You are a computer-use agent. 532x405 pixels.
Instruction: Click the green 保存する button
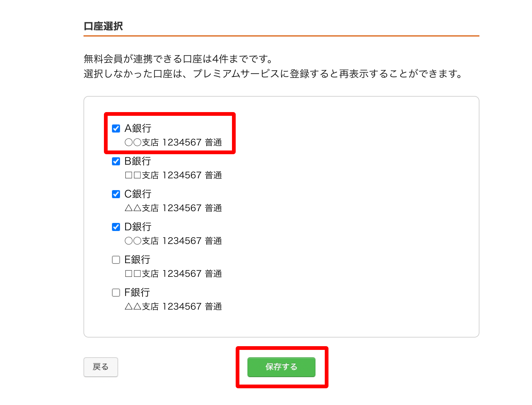pyautogui.click(x=281, y=367)
